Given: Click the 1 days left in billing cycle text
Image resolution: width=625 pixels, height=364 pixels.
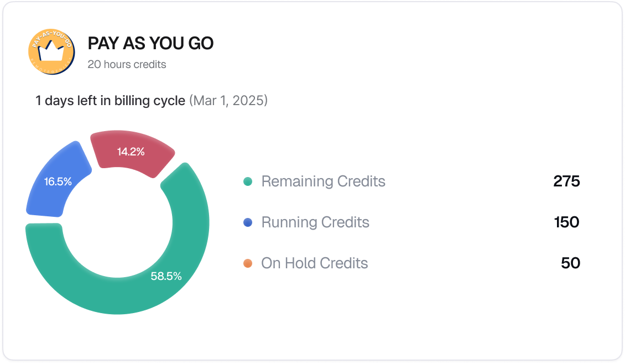Looking at the screenshot, I should point(110,101).
